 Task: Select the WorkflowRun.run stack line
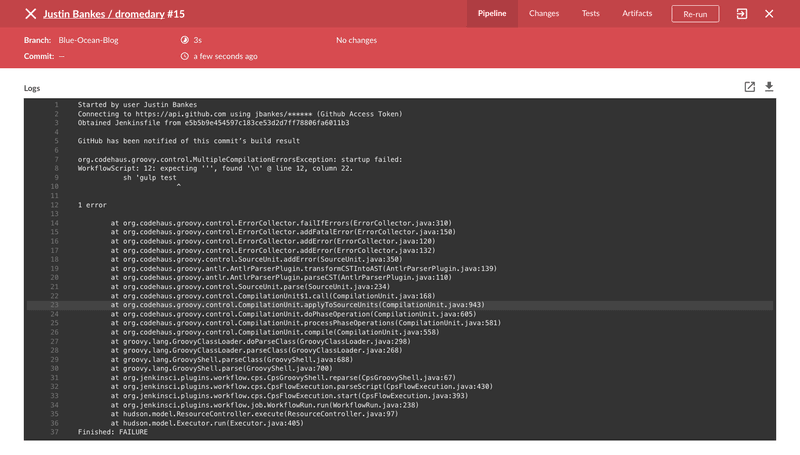coord(265,405)
